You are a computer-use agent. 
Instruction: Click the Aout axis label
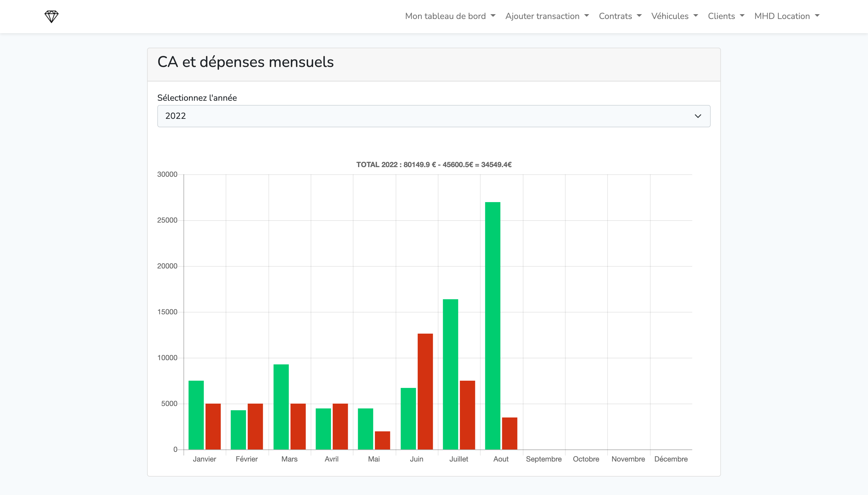501,459
